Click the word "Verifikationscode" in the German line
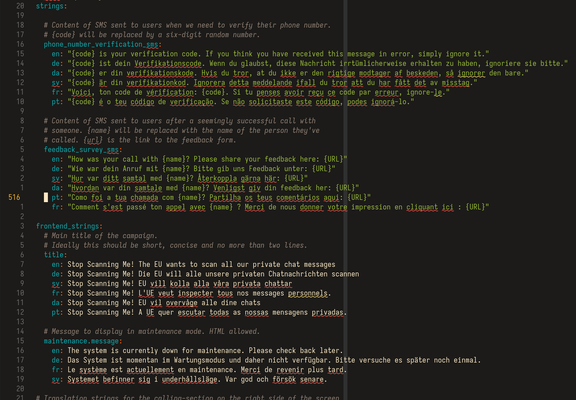 (x=168, y=64)
